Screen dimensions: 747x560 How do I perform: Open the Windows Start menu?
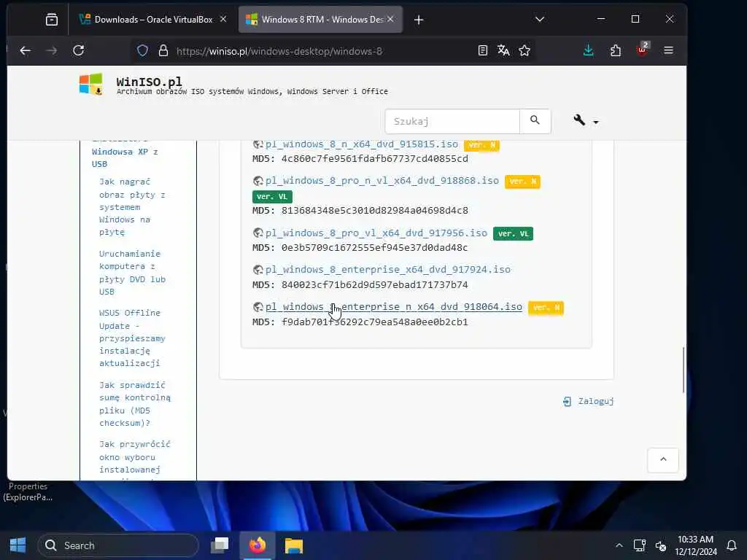(18, 545)
